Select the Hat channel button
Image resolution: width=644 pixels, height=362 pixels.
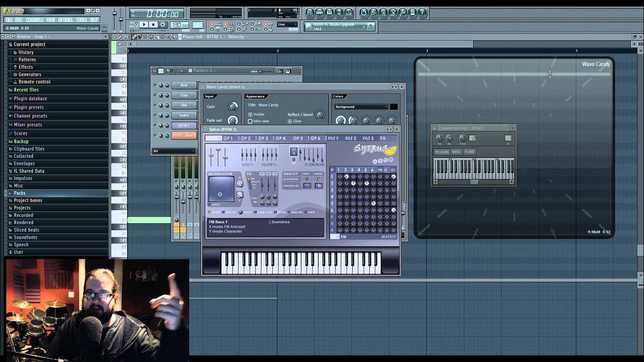184,105
